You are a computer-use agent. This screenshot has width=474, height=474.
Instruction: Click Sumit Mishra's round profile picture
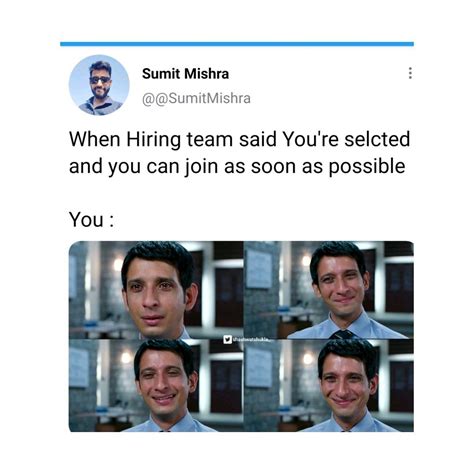tap(99, 85)
